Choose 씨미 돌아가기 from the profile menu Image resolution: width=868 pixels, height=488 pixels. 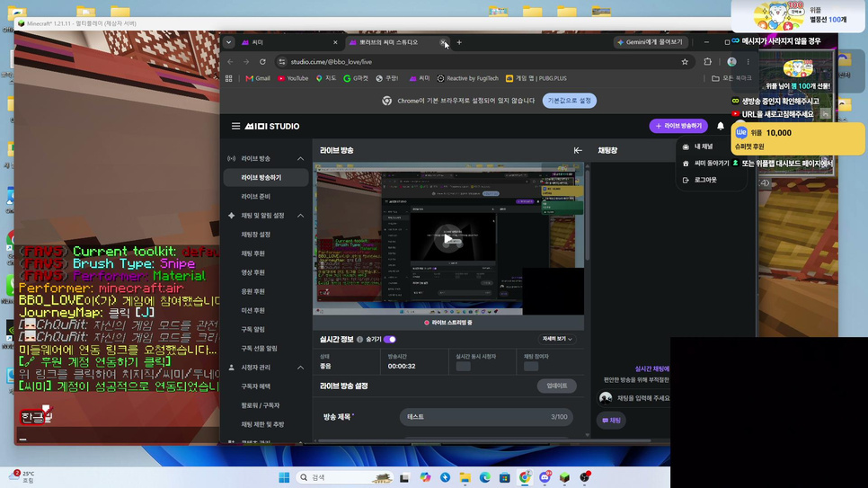coord(705,164)
